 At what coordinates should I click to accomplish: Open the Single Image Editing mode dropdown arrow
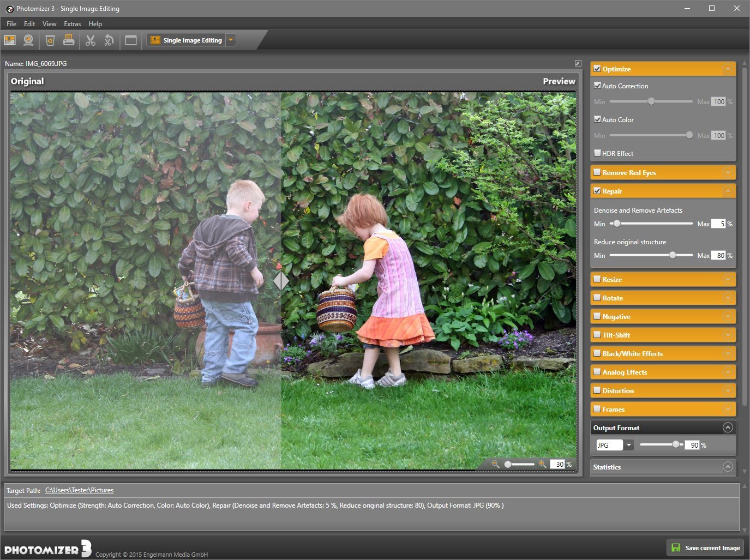coord(231,40)
